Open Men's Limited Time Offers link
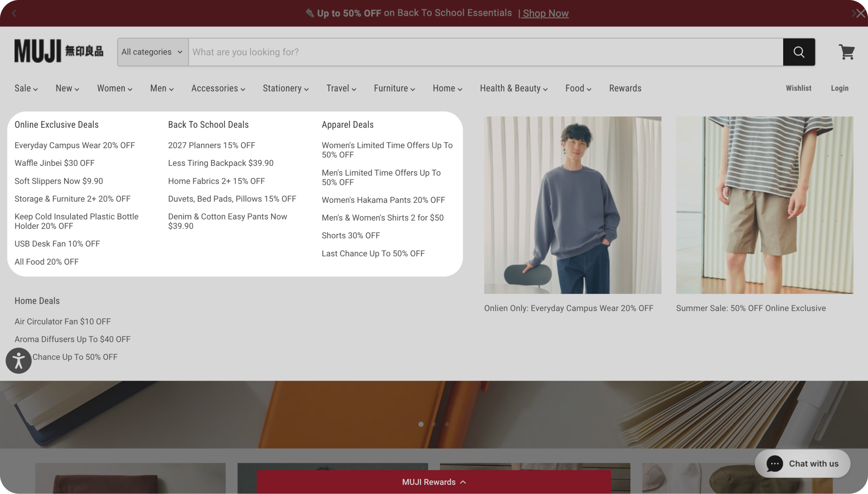The image size is (868, 494). [381, 177]
